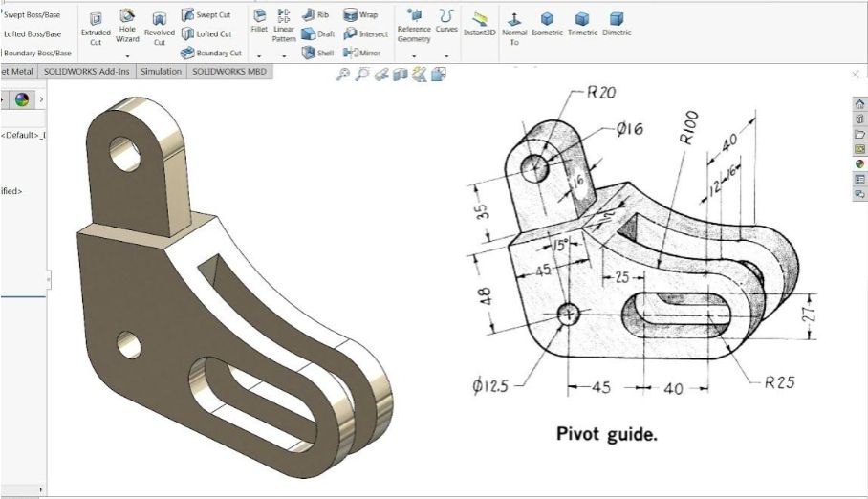Open the Simulation tab

coord(161,71)
